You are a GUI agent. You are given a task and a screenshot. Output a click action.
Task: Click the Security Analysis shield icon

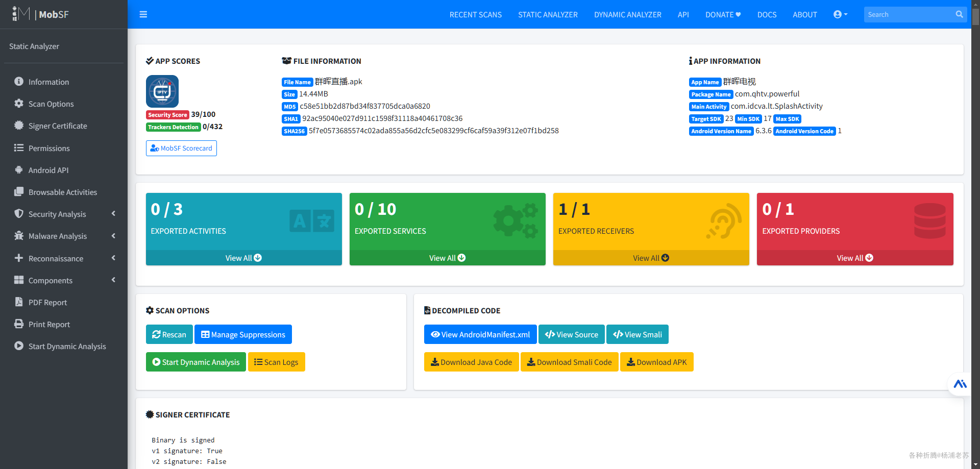tap(19, 214)
